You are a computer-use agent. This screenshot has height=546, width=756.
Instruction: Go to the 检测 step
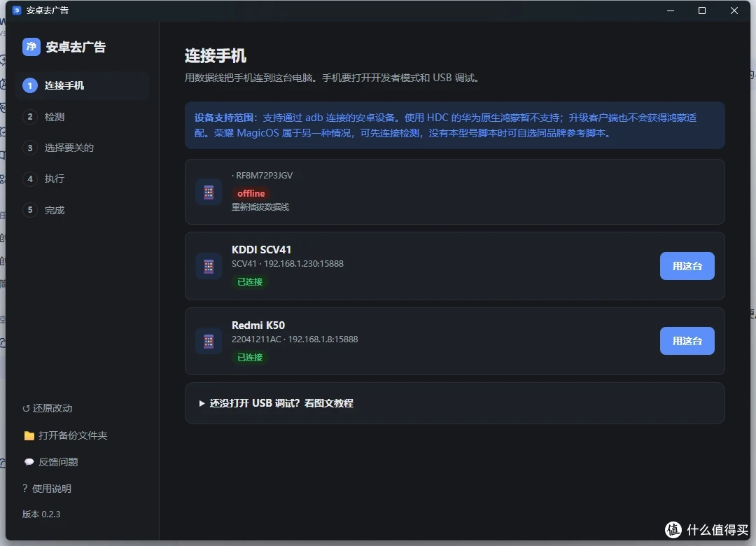click(83, 117)
